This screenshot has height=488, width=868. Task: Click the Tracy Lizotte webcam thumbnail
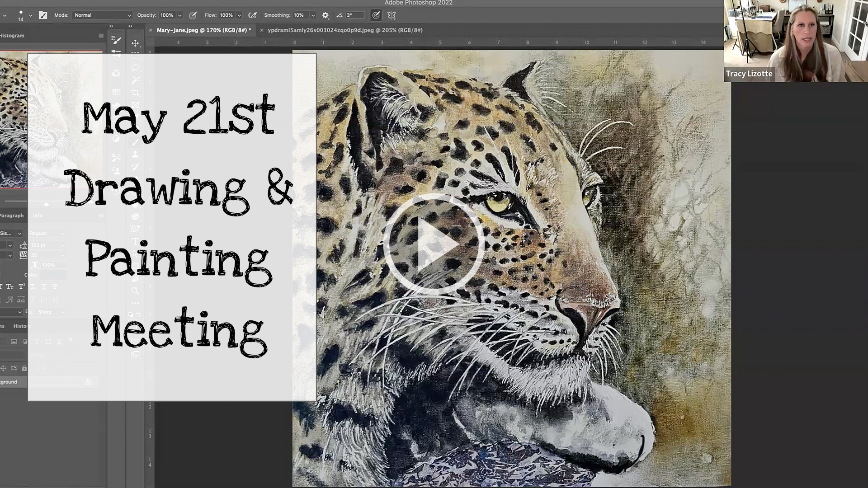tap(796, 41)
